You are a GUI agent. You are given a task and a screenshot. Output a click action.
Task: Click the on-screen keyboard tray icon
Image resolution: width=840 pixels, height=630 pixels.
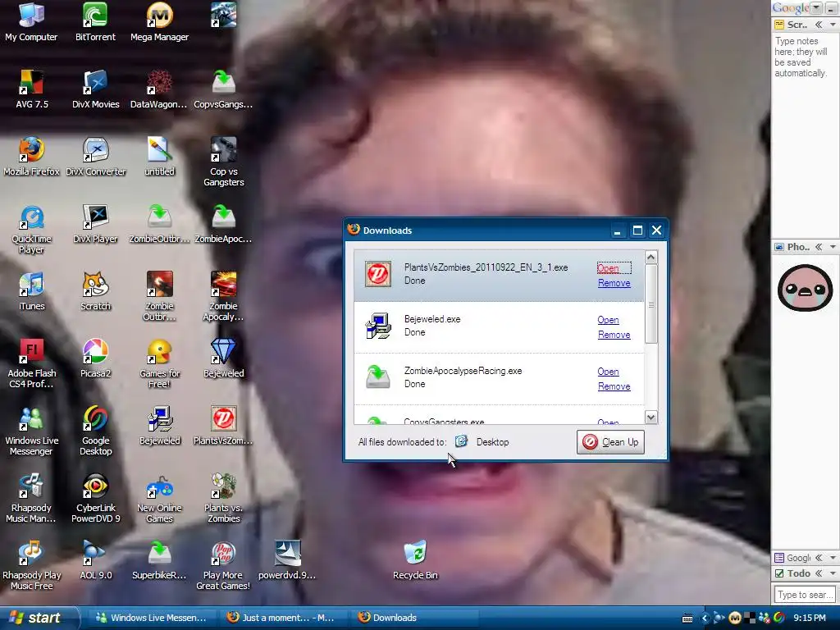pyautogui.click(x=688, y=619)
